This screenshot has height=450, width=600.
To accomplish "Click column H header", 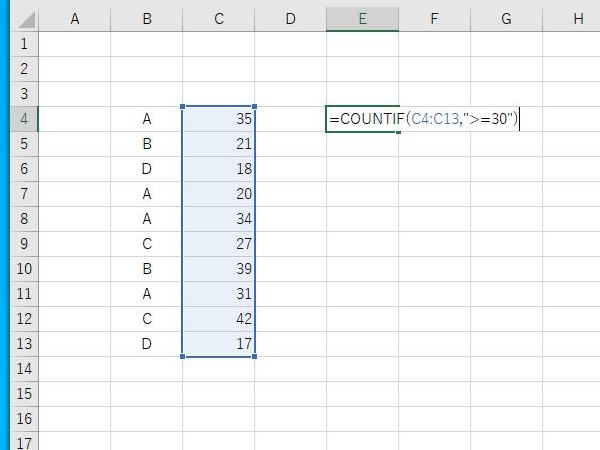I will click(x=578, y=19).
